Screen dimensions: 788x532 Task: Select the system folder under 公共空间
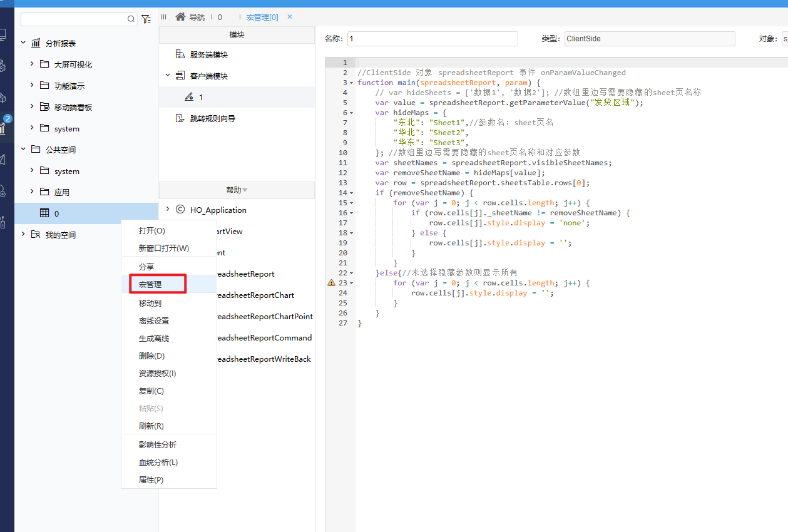[67, 171]
